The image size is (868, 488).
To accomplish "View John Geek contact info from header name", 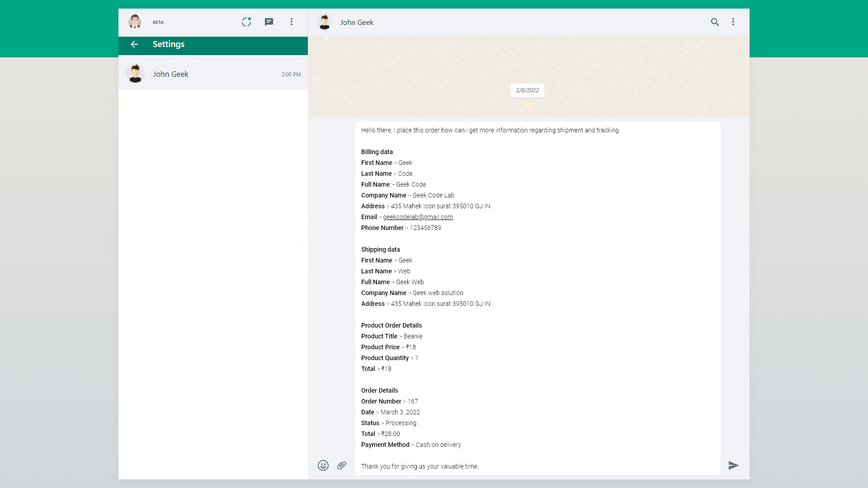I will [357, 22].
